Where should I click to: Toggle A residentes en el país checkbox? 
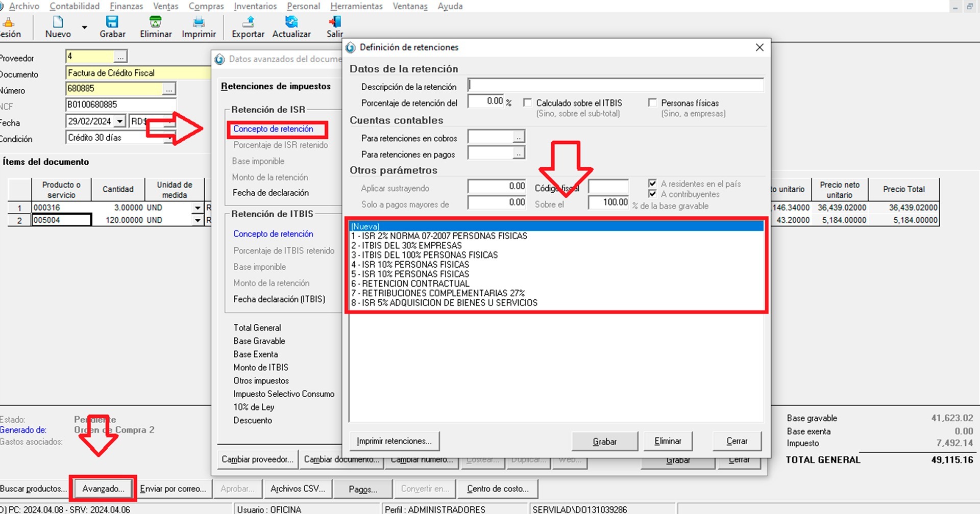click(652, 184)
